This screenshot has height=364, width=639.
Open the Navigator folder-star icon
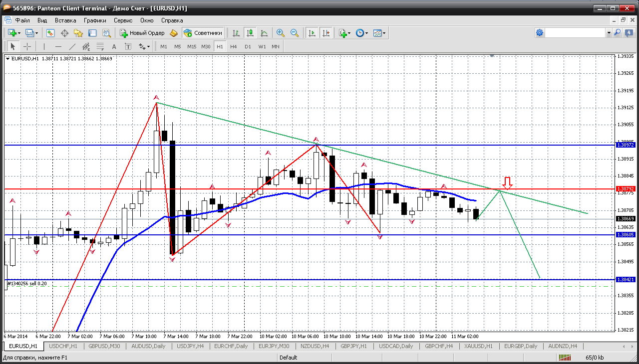(x=78, y=33)
